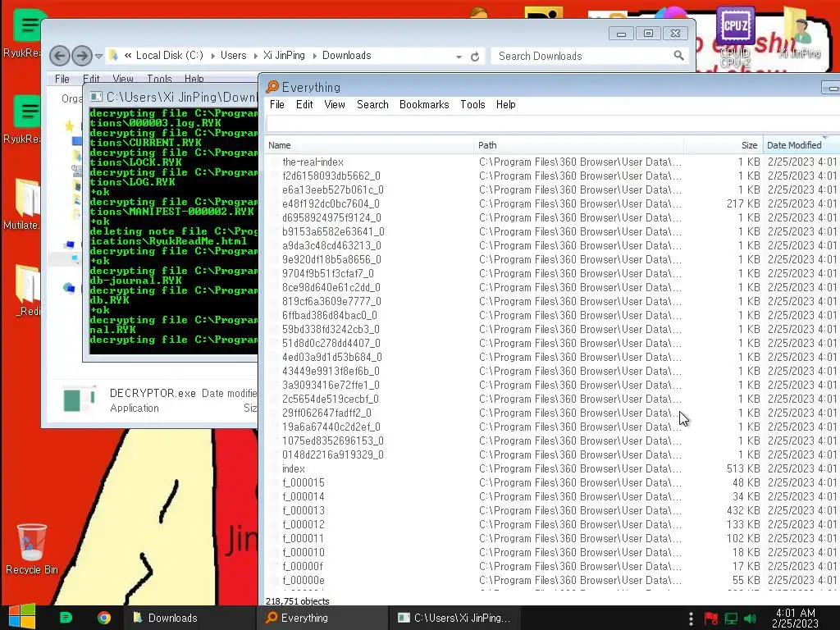Open the red flag tray icon
This screenshot has width=840, height=630.
click(711, 619)
